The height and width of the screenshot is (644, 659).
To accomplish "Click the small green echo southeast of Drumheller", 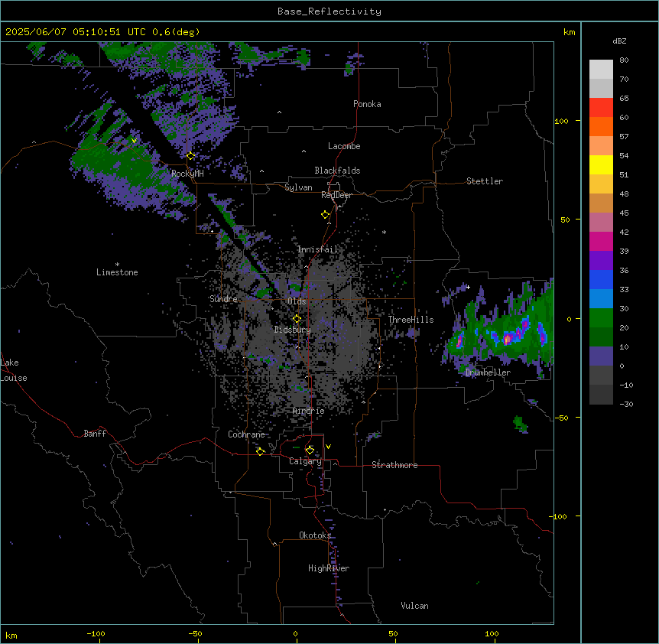I will click(521, 424).
